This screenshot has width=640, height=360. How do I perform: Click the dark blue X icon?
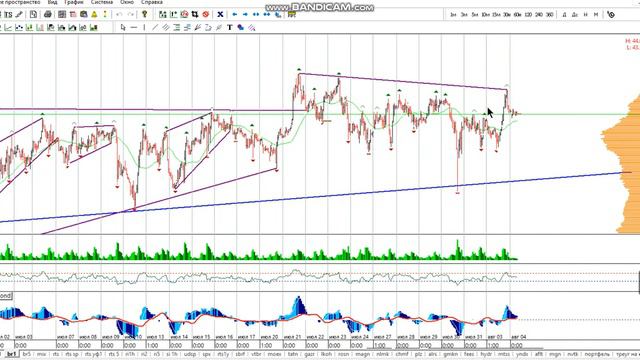pos(220,15)
